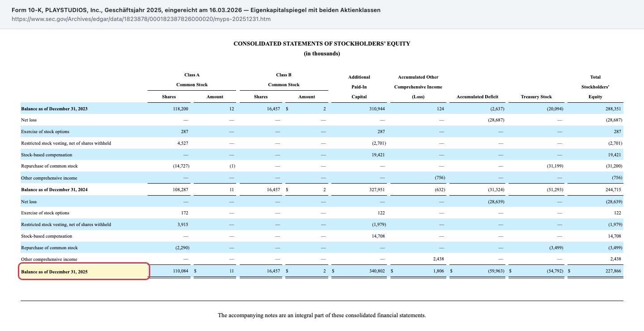Select the 'Accumulated Deficit' column header
Viewport: 644px width, 331px height.
[x=477, y=96]
